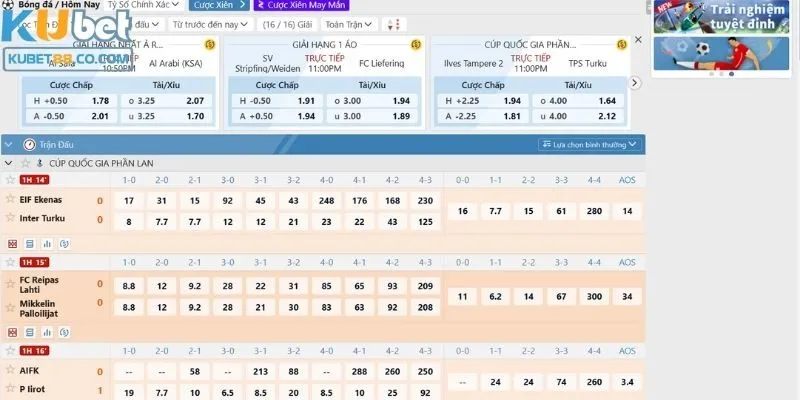Switch to the Cược Xiên tab
This screenshot has width=800, height=400.
tap(211, 5)
